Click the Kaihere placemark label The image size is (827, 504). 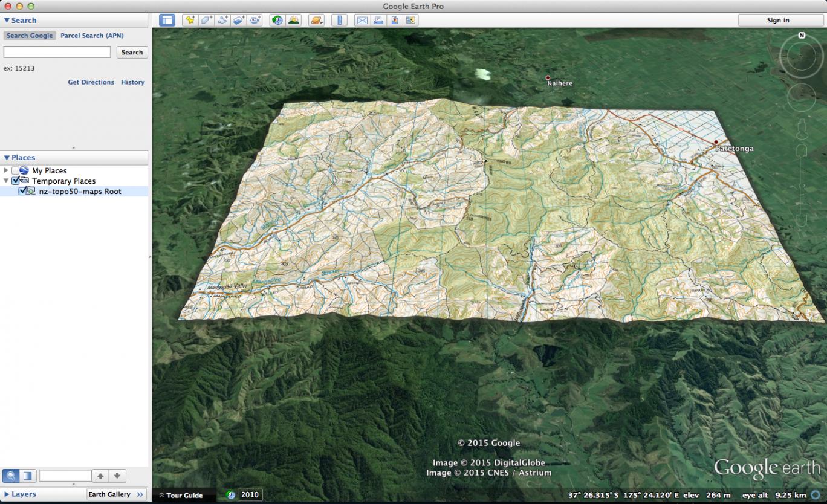pos(560,83)
